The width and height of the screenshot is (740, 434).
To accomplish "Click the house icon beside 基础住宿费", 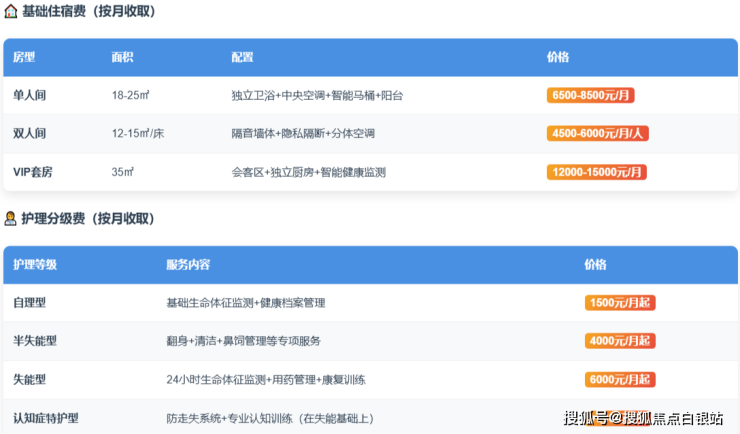I will coord(11,12).
